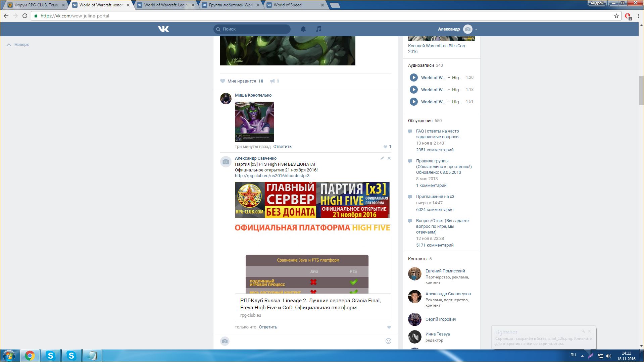The height and width of the screenshot is (362, 644).
Task: Open 5171 комментарий link
Action: tap(435, 245)
